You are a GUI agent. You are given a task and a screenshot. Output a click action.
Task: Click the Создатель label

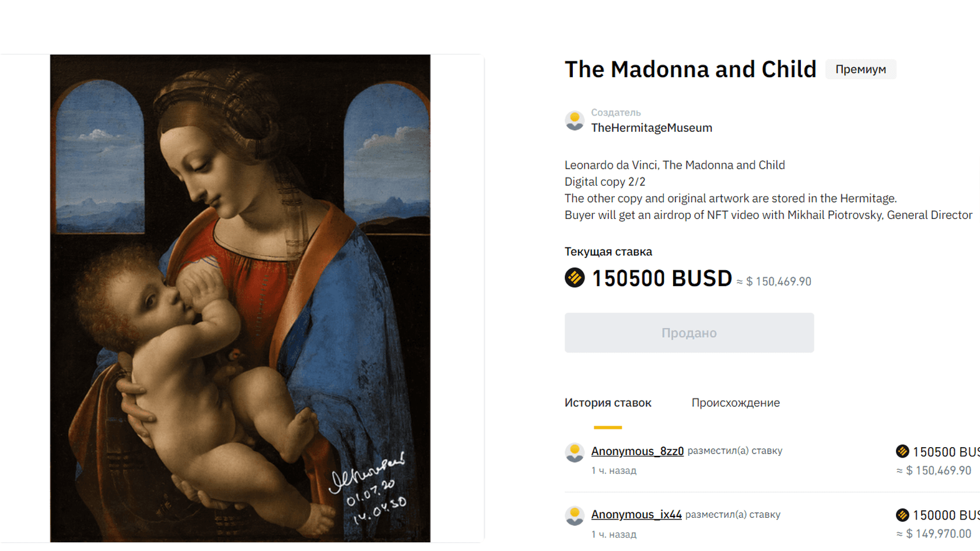pyautogui.click(x=615, y=112)
